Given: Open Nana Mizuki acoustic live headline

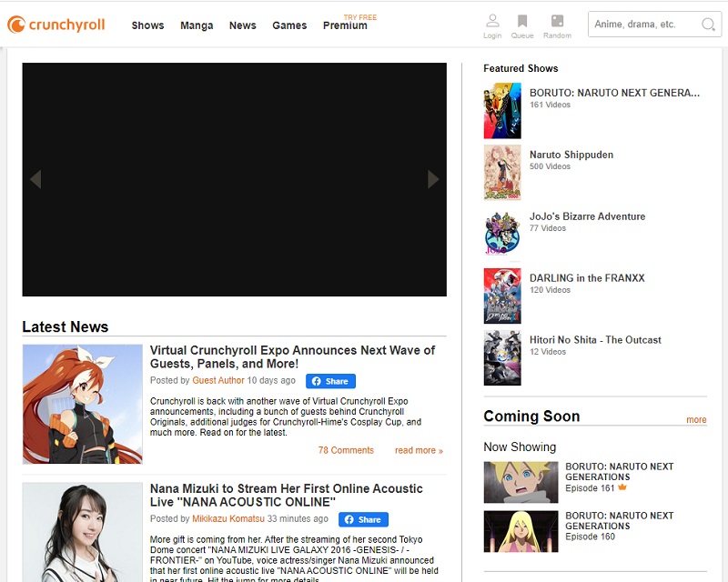Looking at the screenshot, I should pyautogui.click(x=286, y=495).
